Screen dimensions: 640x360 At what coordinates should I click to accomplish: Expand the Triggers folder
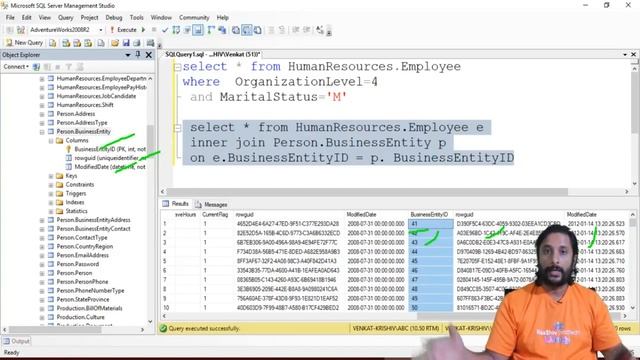51,194
